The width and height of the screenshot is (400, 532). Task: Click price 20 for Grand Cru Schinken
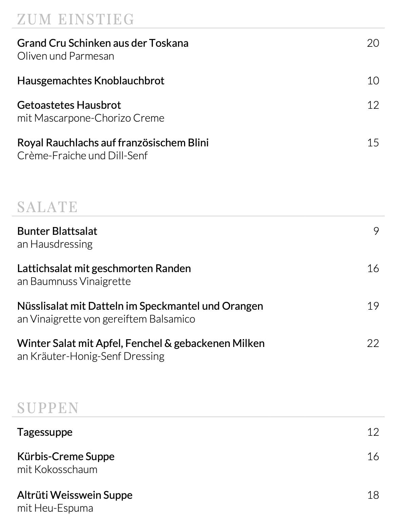(x=373, y=43)
